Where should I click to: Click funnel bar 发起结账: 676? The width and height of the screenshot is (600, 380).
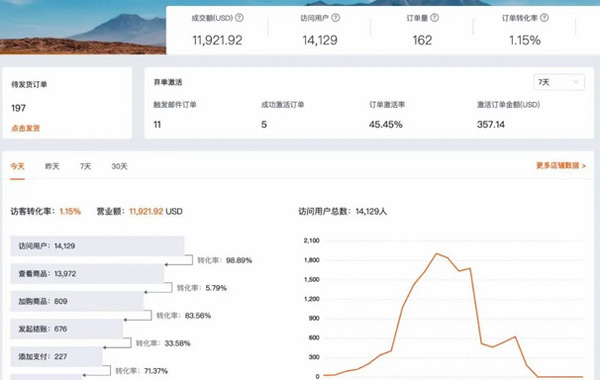tap(67, 329)
